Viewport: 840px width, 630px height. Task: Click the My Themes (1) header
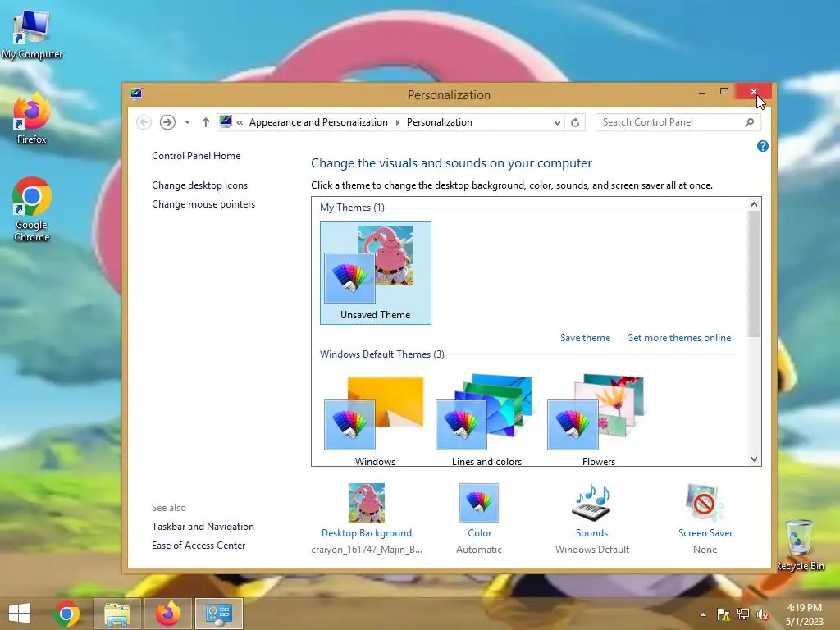[352, 208]
